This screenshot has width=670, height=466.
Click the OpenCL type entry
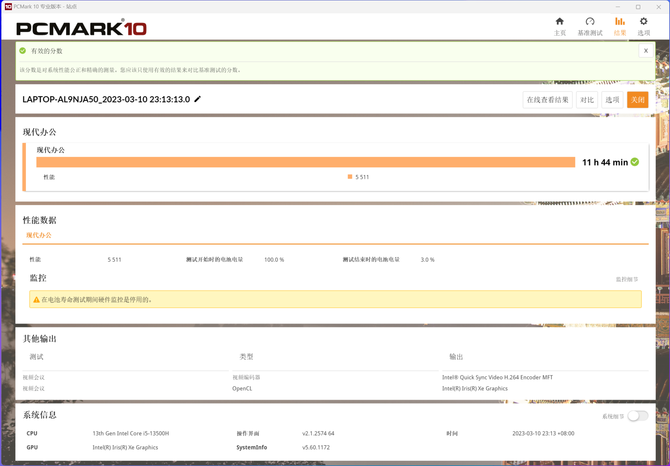coord(242,389)
